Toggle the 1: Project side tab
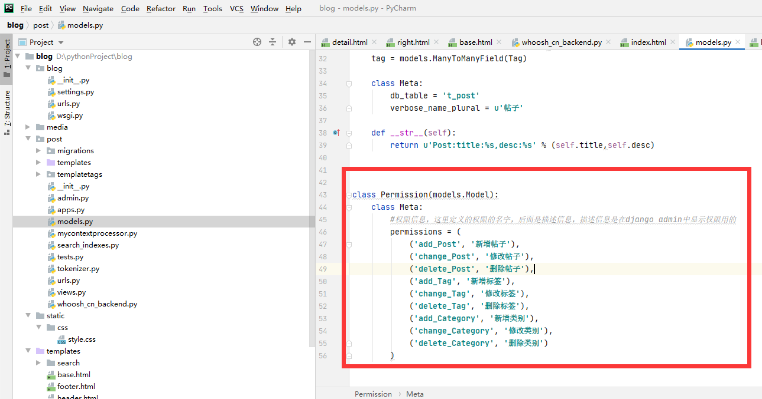This screenshot has height=399, width=762. tap(7, 58)
